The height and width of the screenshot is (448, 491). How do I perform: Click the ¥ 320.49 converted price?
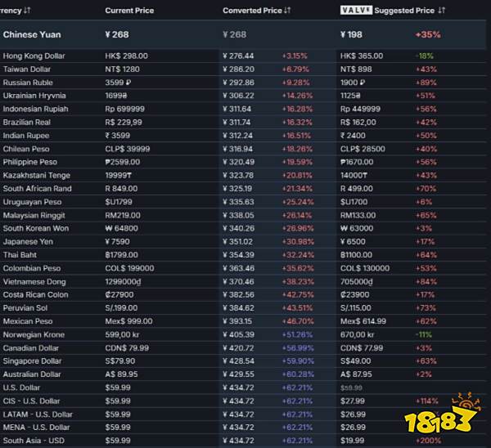(x=238, y=162)
